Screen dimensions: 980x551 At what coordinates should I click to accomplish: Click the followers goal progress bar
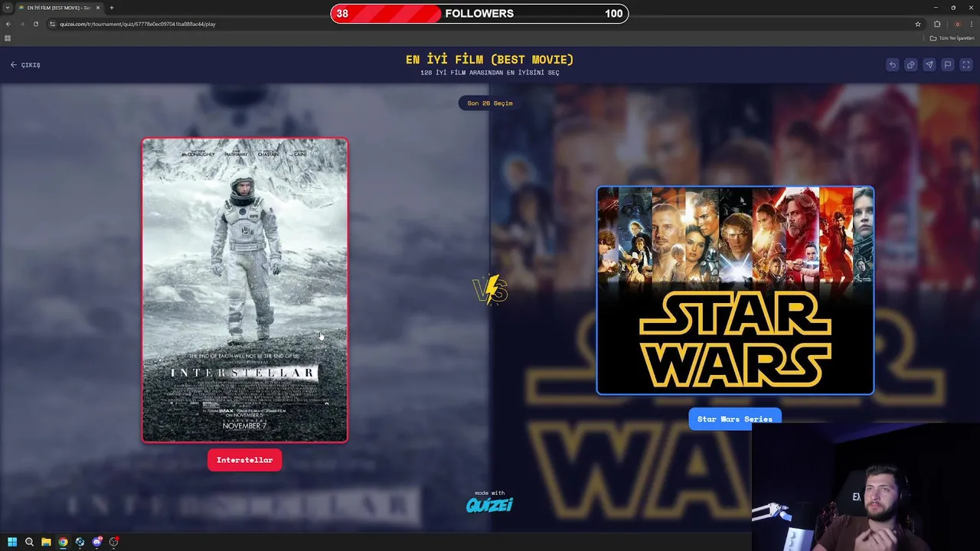(x=479, y=14)
